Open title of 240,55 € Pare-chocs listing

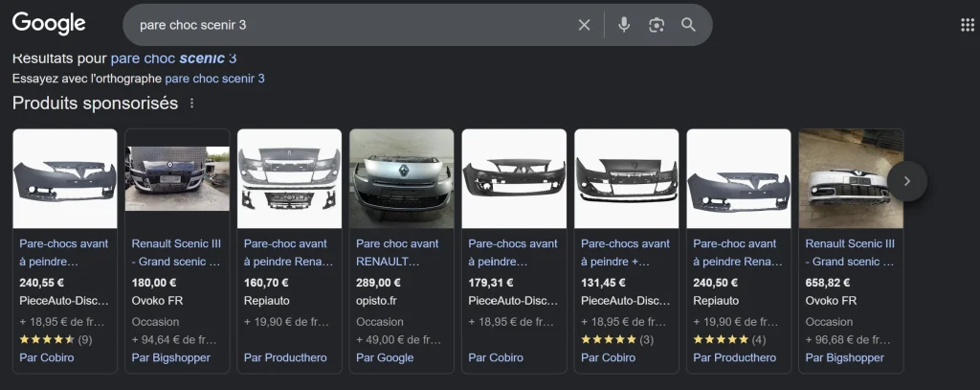click(x=64, y=252)
